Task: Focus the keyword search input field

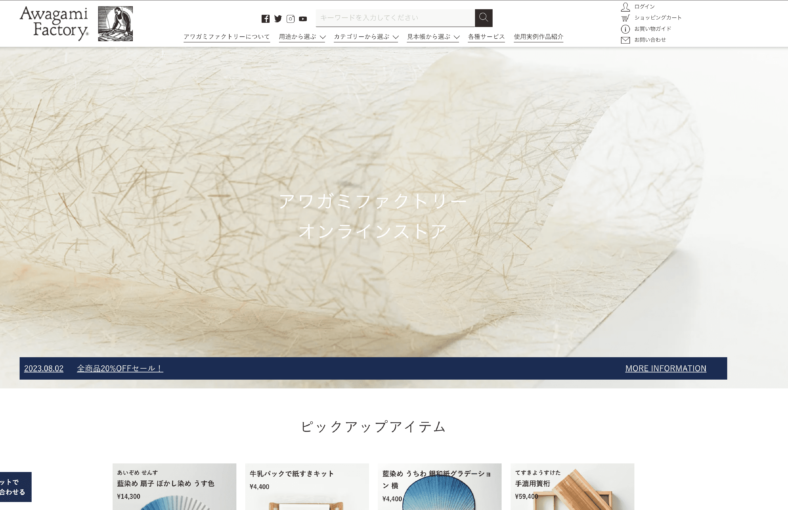Action: click(394, 18)
